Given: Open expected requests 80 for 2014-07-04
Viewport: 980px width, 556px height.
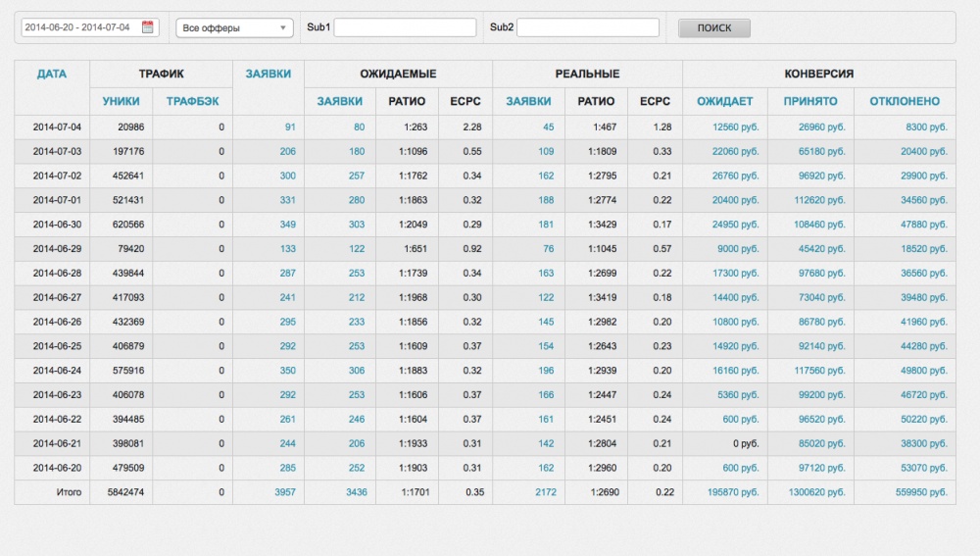Looking at the screenshot, I should point(359,126).
